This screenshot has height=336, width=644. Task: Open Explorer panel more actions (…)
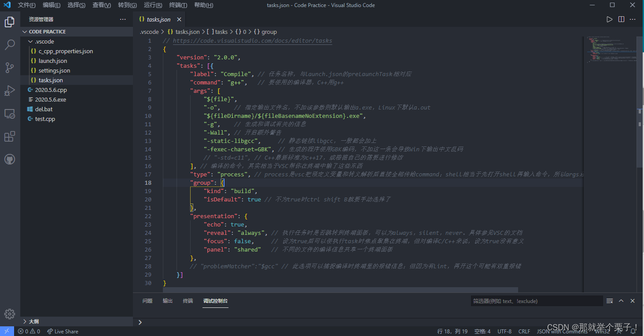point(123,19)
